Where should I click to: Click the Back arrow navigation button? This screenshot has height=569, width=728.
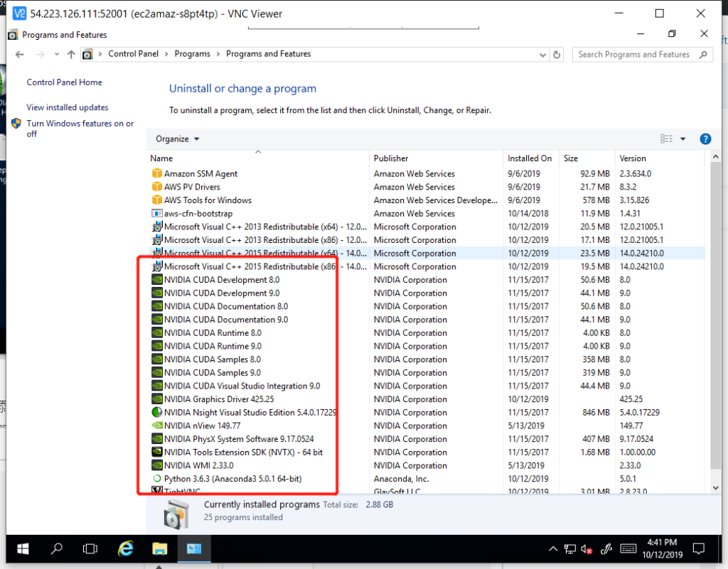[x=20, y=55]
